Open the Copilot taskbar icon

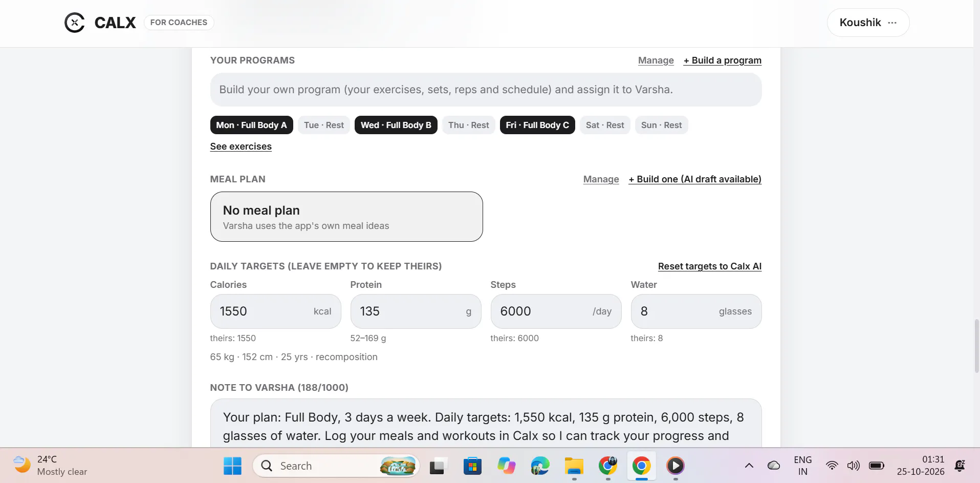(506, 466)
